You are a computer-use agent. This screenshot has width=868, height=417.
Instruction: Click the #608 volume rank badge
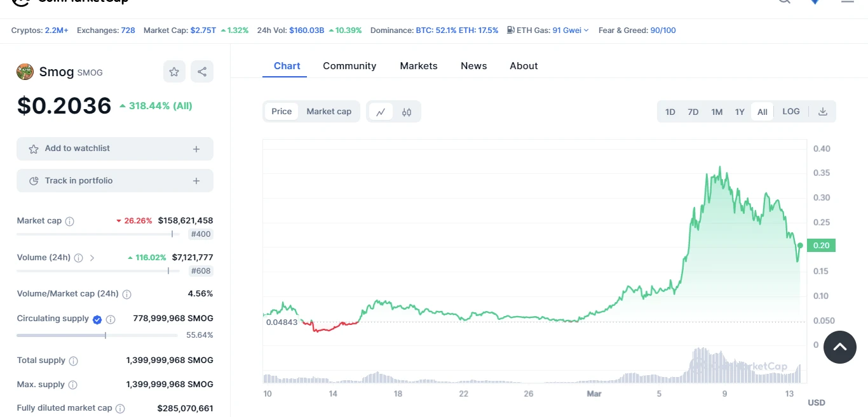pyautogui.click(x=201, y=271)
